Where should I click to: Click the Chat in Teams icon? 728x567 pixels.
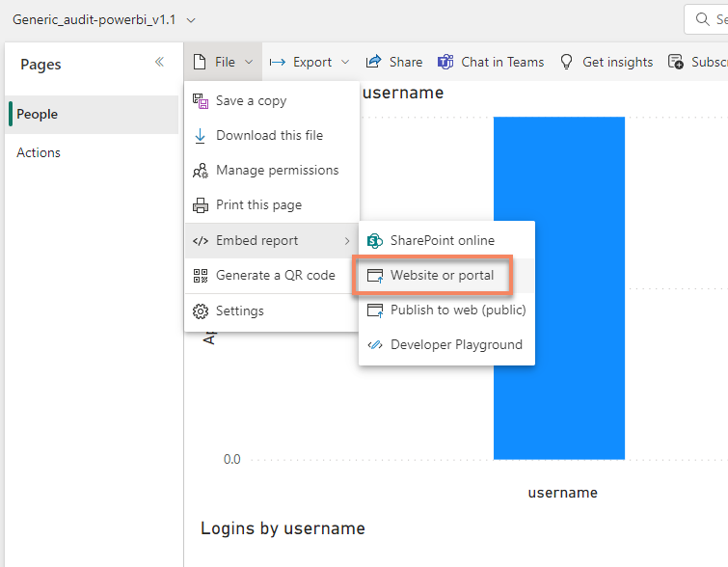pyautogui.click(x=445, y=62)
